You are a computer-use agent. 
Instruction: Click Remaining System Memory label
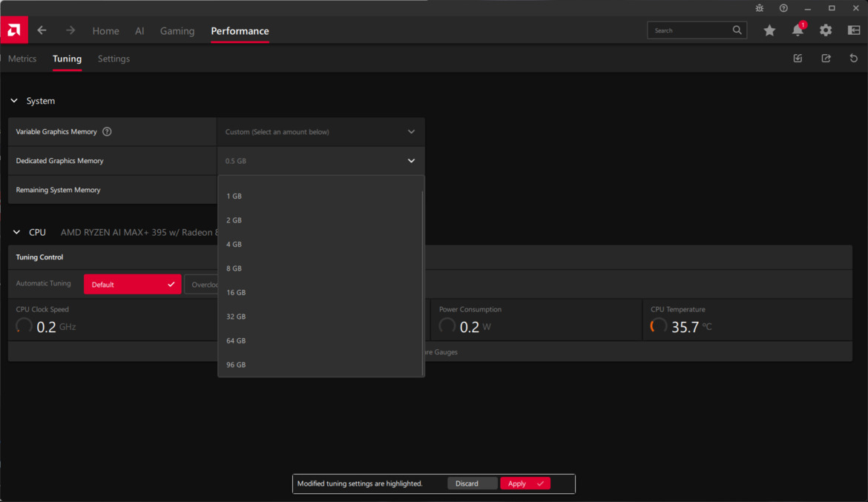[58, 190]
